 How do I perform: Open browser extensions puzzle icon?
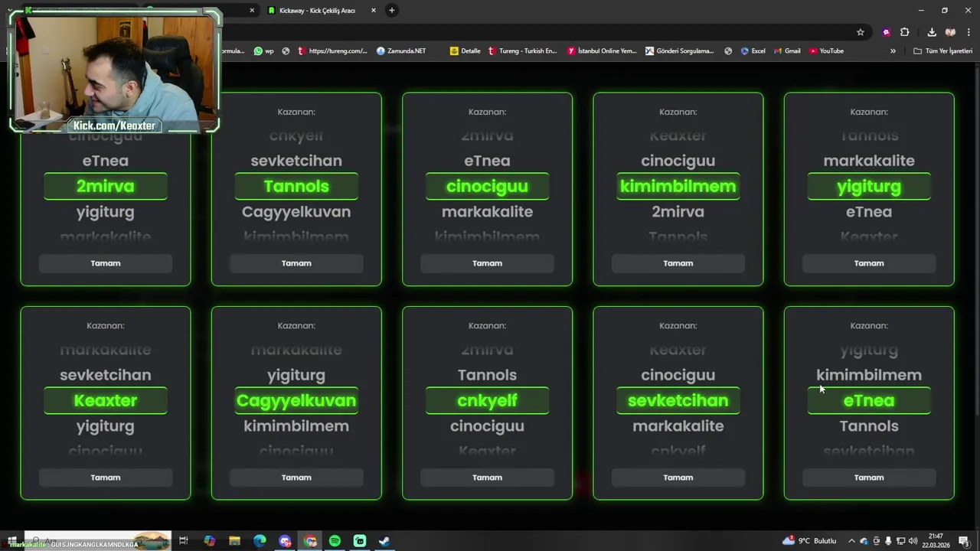point(905,32)
